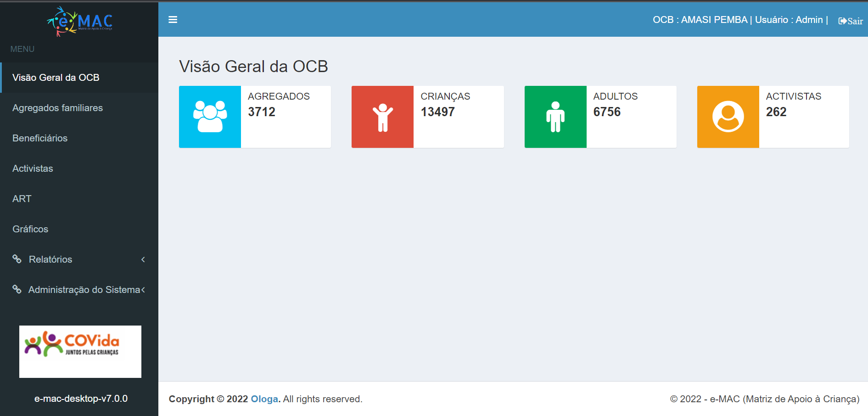Image resolution: width=868 pixels, height=416 pixels.
Task: Click the Sair logout icon
Action: pyautogui.click(x=842, y=21)
